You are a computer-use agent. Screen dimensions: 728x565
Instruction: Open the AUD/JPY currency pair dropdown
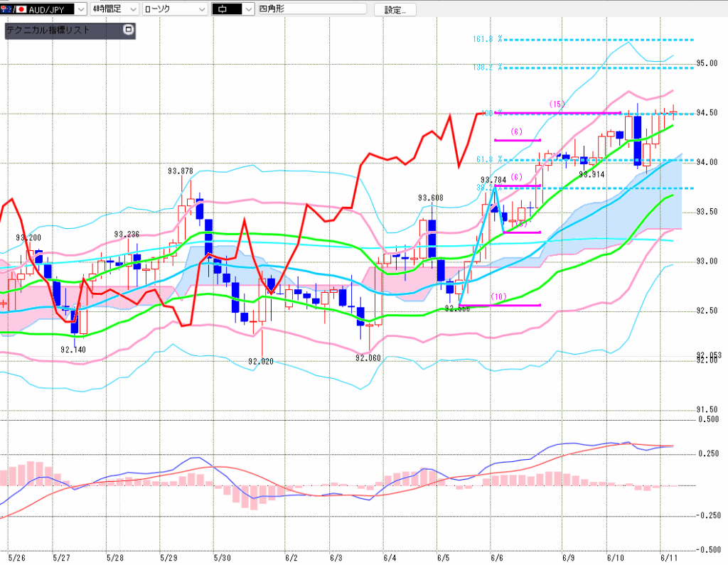click(x=43, y=9)
